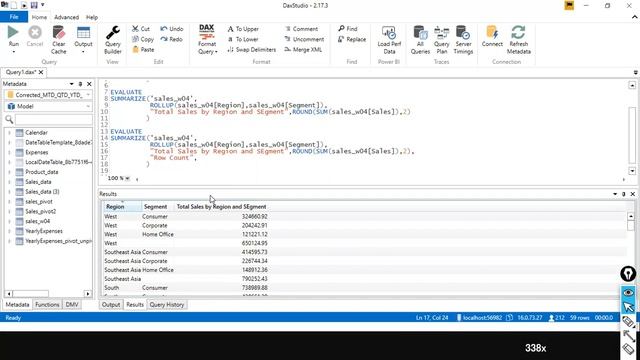Select the Query1.dax document tab
The height and width of the screenshot is (360, 640).
[x=21, y=72]
